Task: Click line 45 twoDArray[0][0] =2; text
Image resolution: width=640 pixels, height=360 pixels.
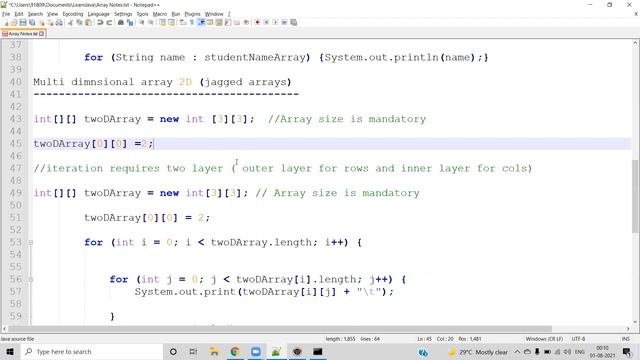Action: [x=93, y=144]
